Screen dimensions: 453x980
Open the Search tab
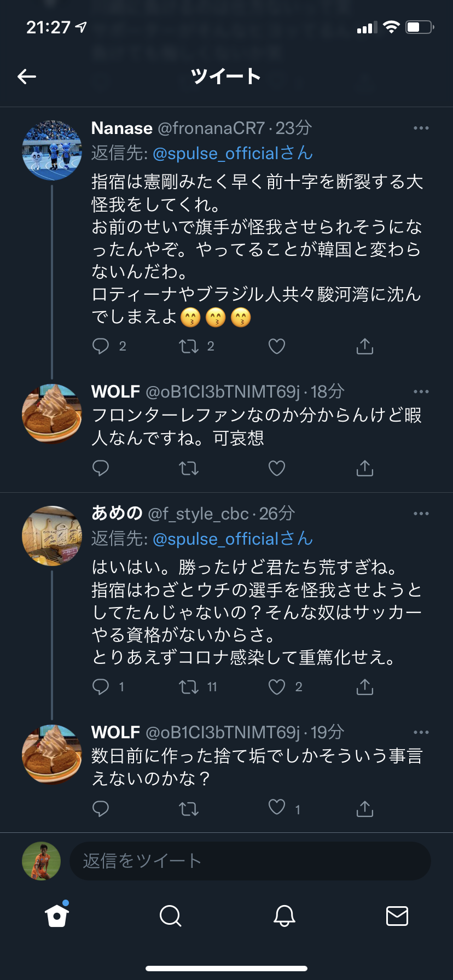click(x=170, y=915)
